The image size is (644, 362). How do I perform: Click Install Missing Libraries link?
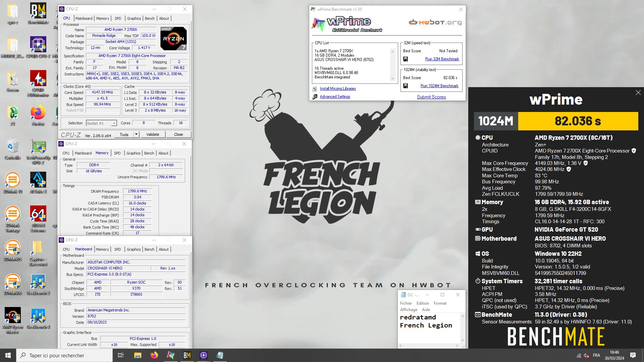pyautogui.click(x=338, y=88)
